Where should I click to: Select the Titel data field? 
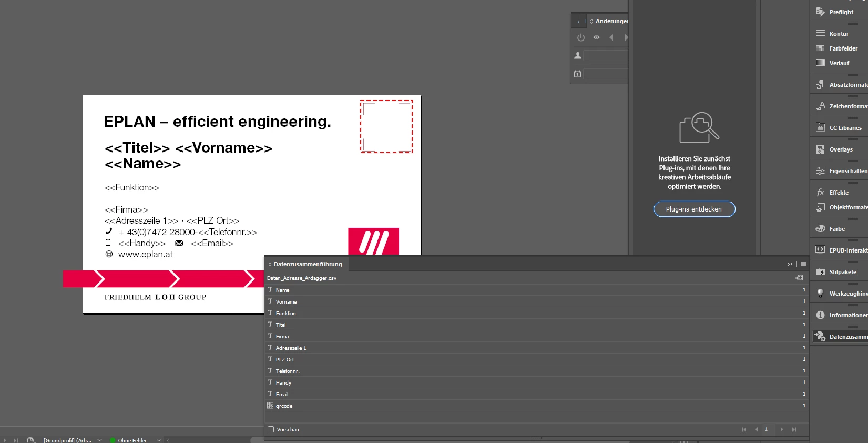(536, 325)
